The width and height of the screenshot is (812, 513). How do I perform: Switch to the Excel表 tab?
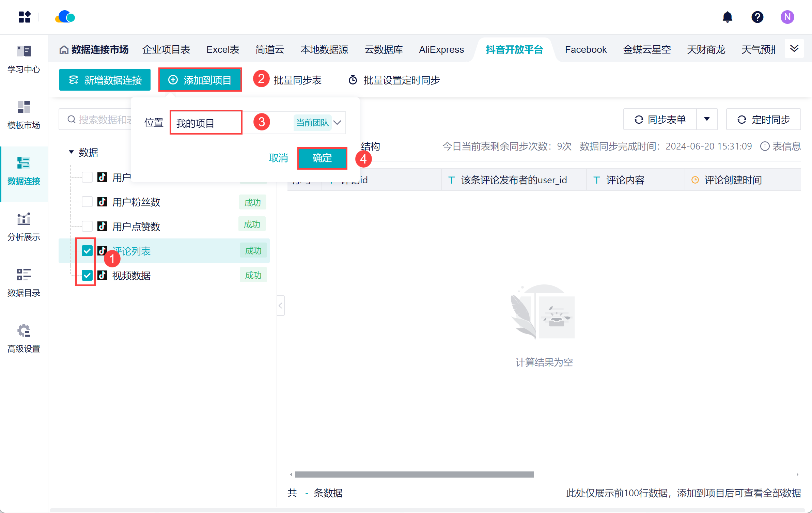click(223, 50)
